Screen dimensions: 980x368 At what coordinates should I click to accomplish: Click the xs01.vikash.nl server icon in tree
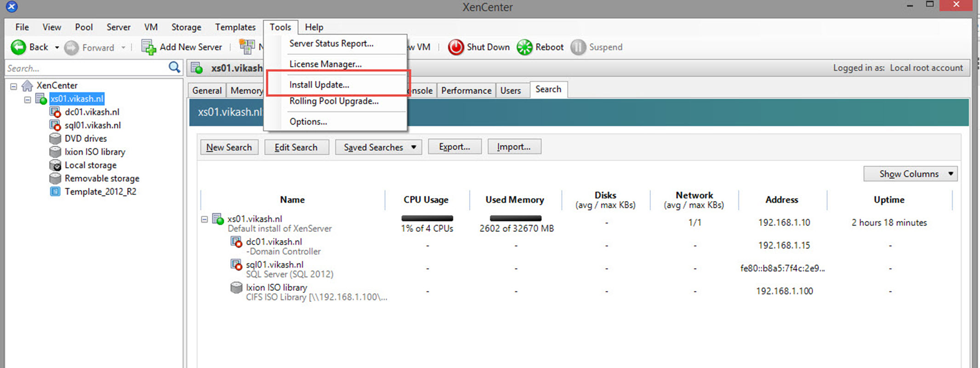point(41,99)
